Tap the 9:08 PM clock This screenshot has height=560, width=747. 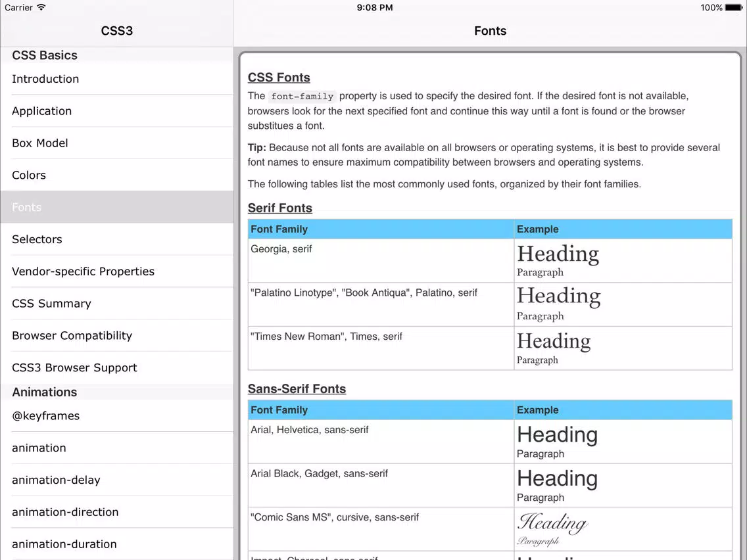click(375, 7)
